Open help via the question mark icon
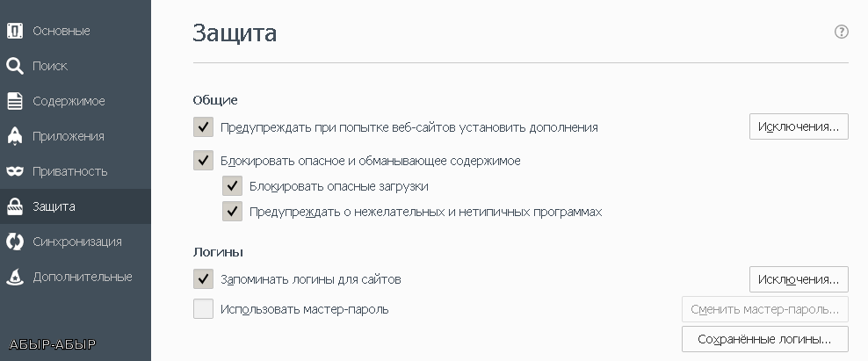Screen dimensions: 868x361 coord(841,32)
